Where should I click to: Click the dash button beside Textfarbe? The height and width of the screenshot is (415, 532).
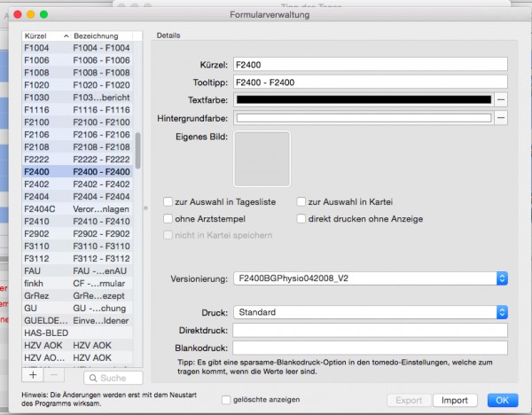pos(501,100)
